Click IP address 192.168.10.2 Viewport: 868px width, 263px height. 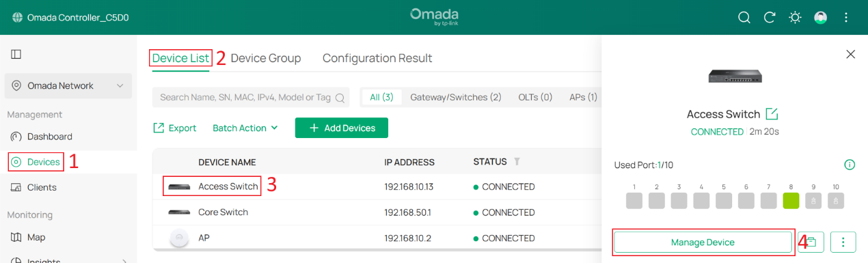pyautogui.click(x=407, y=238)
